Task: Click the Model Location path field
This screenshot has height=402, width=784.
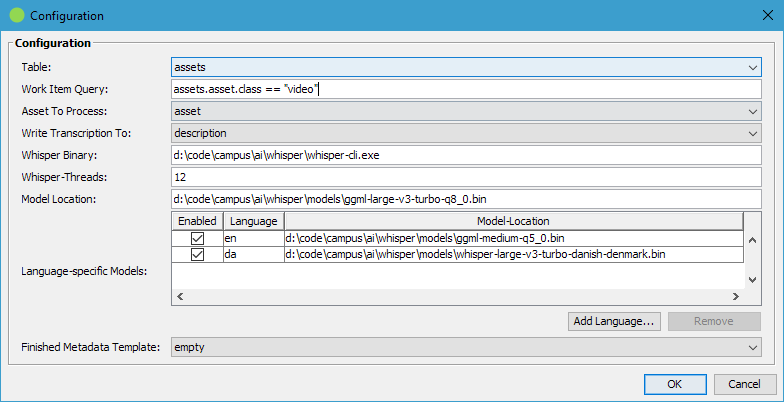Action: point(466,199)
